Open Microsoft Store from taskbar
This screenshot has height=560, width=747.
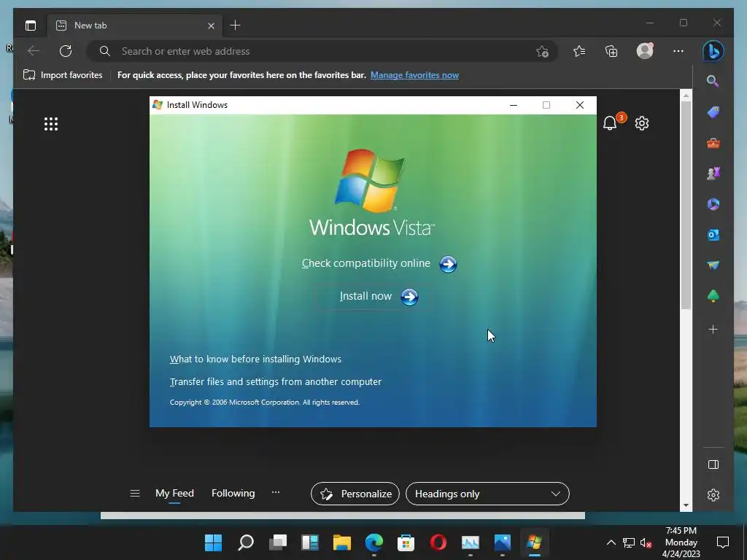(406, 542)
